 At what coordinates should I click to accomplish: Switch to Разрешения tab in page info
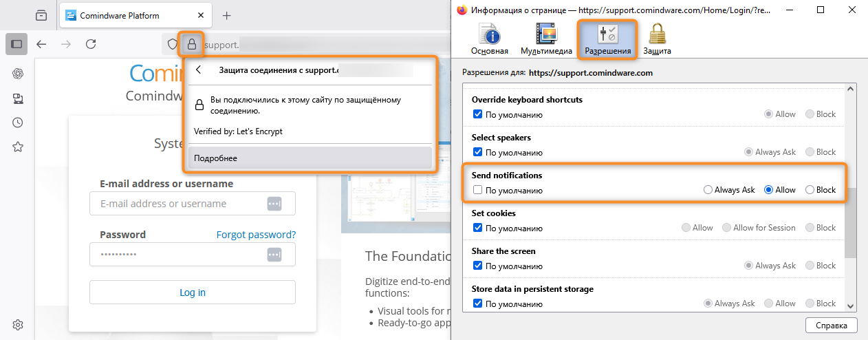click(x=607, y=39)
